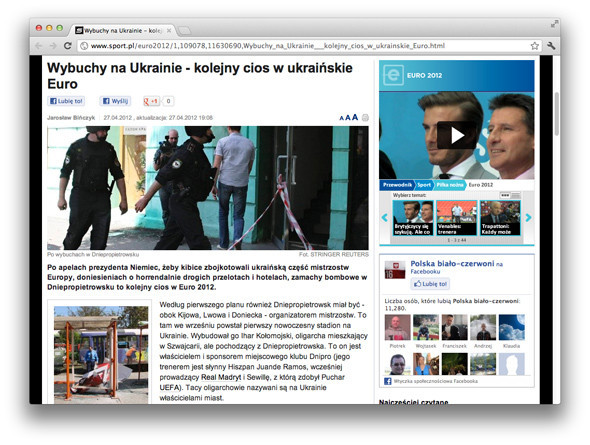This screenshot has height=445, width=590.
Task: Play the Euro 2012 video
Action: pyautogui.click(x=456, y=135)
